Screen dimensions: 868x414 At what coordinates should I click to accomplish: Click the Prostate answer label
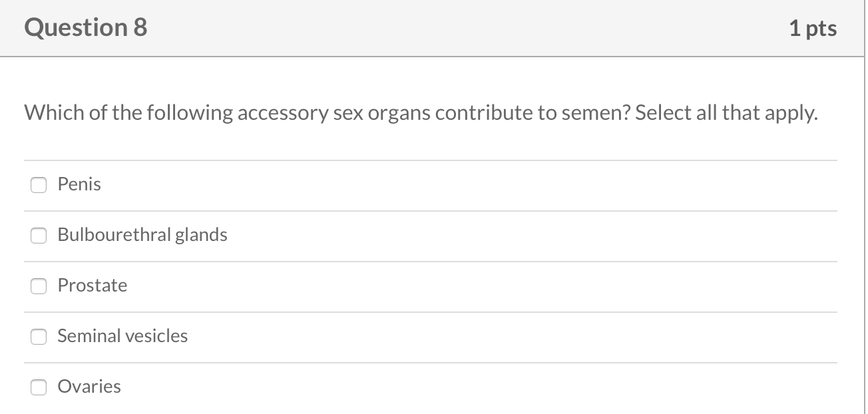coord(92,286)
